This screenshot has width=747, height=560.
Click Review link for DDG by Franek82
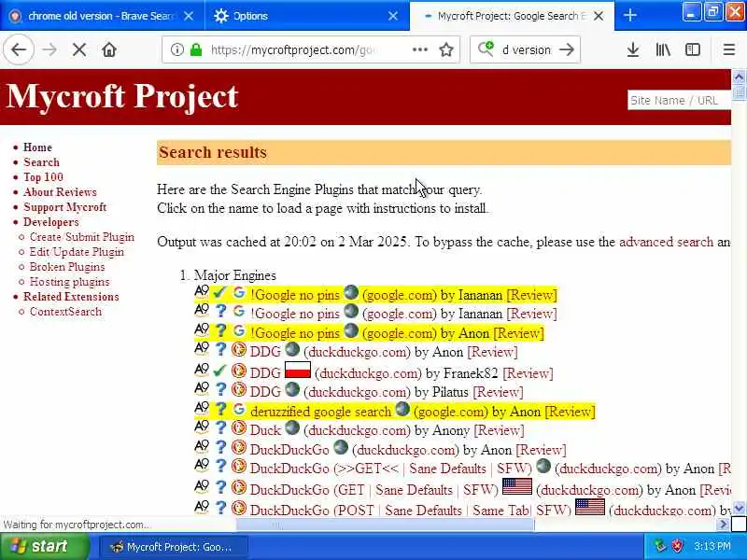pyautogui.click(x=528, y=372)
